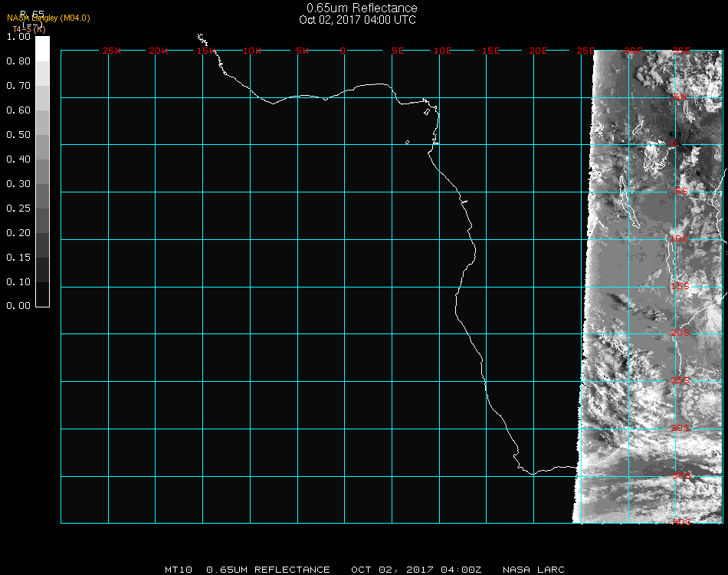
Task: Click the 20W longitude label
Action: tap(159, 51)
